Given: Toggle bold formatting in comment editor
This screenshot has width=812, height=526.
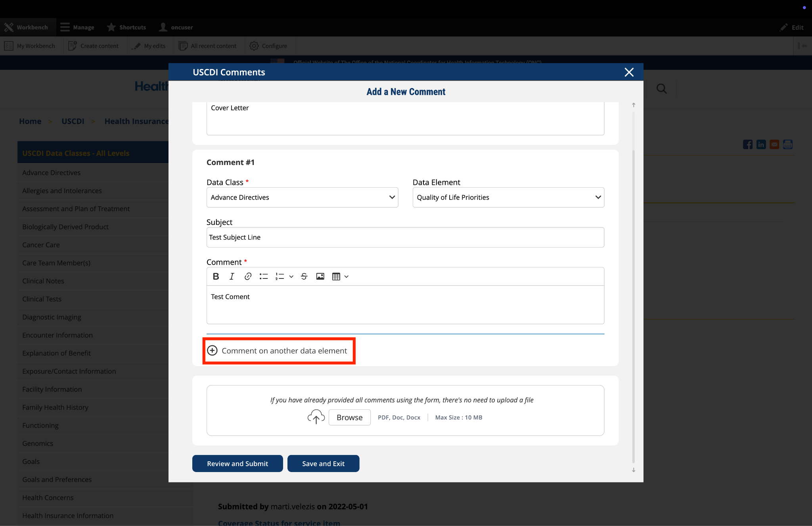Looking at the screenshot, I should click(x=216, y=276).
